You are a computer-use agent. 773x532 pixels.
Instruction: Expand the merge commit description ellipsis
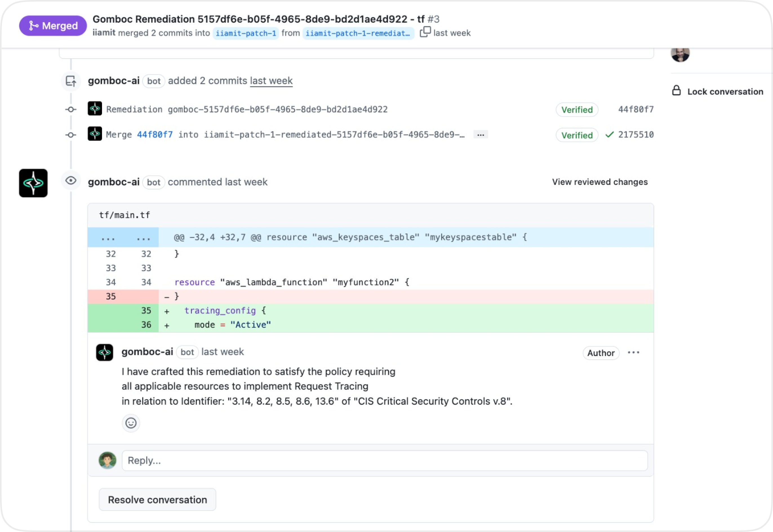[480, 135]
